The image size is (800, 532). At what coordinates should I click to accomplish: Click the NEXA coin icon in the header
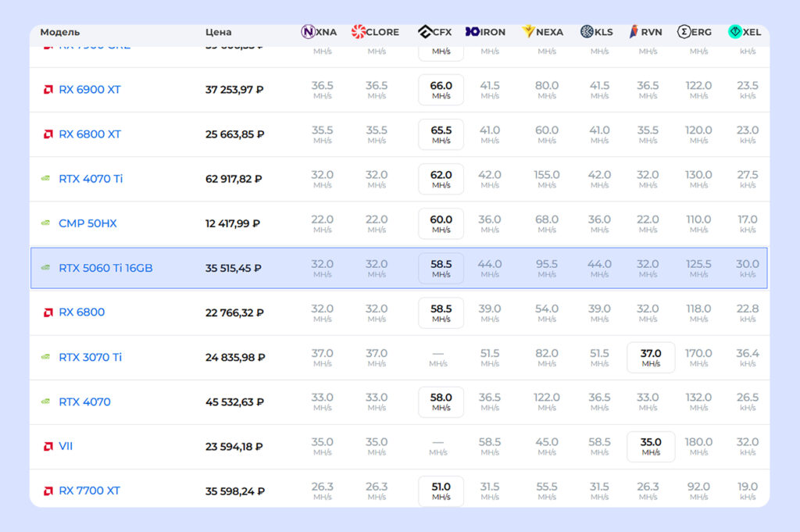pyautogui.click(x=528, y=31)
